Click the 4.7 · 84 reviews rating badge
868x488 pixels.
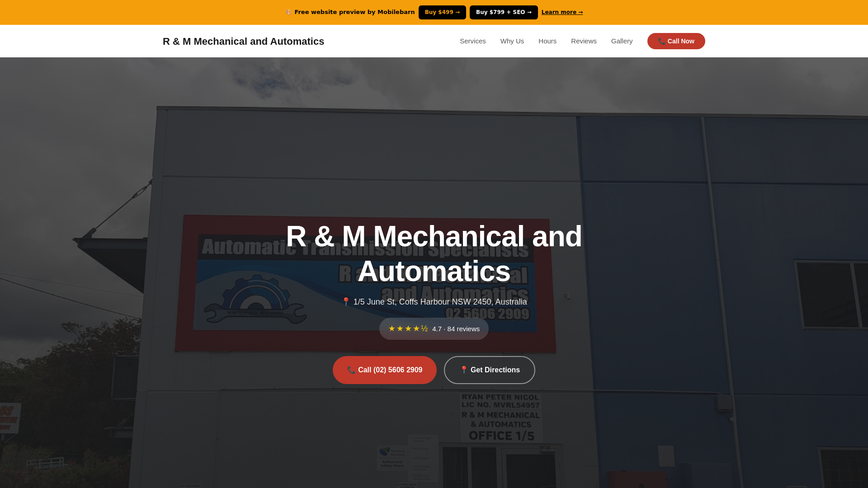tap(434, 329)
